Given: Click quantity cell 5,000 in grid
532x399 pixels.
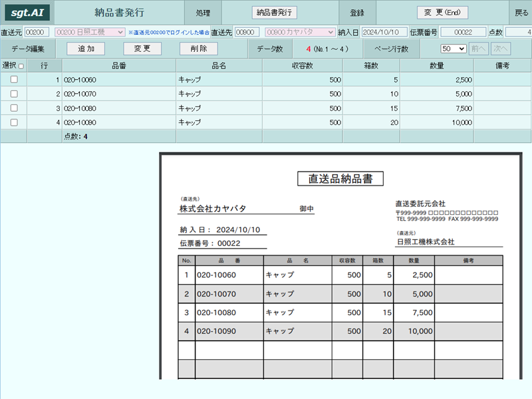Looking at the screenshot, I should [437, 94].
